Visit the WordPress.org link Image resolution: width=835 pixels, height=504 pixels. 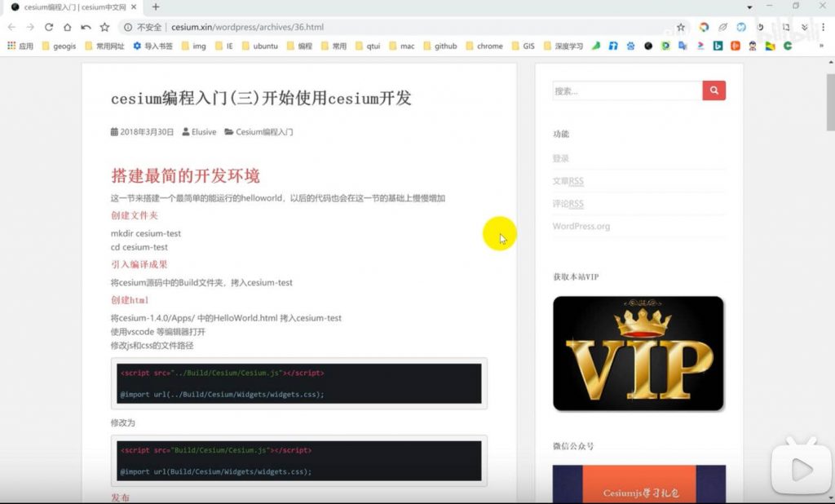pos(581,226)
